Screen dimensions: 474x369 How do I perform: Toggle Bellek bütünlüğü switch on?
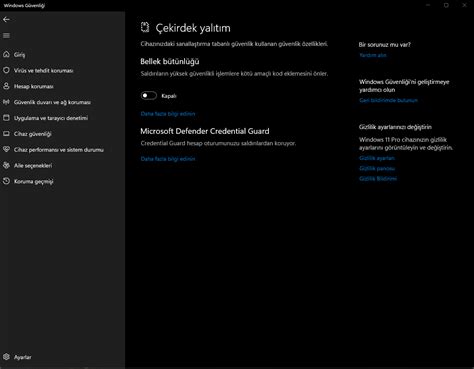click(149, 96)
